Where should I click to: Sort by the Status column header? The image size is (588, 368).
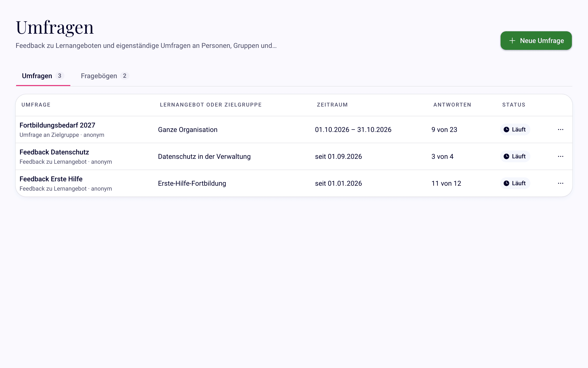pyautogui.click(x=514, y=105)
